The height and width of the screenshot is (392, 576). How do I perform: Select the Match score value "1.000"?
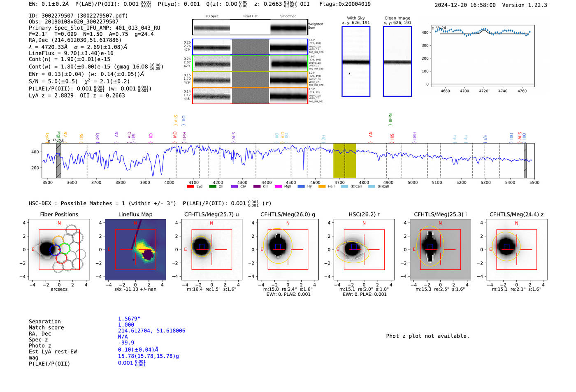pyautogui.click(x=126, y=325)
